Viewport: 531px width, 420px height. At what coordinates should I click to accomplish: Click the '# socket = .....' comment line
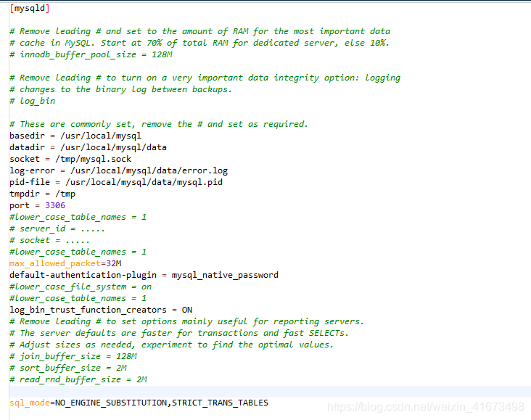pos(49,240)
